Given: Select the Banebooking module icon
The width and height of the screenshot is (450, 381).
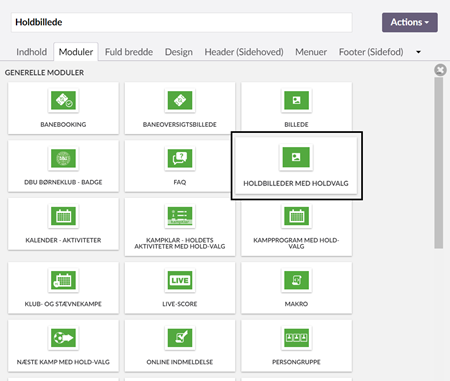Looking at the screenshot, I should pos(63,100).
